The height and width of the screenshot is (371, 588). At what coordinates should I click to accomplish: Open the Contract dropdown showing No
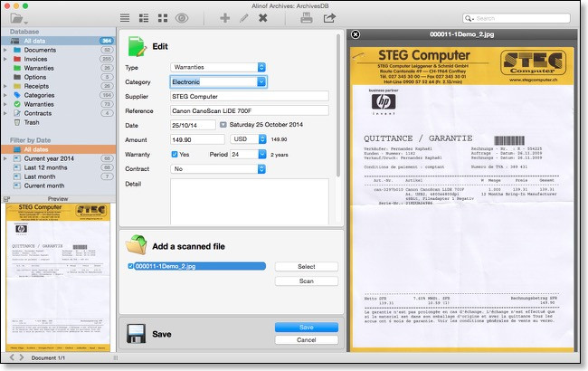pos(218,169)
